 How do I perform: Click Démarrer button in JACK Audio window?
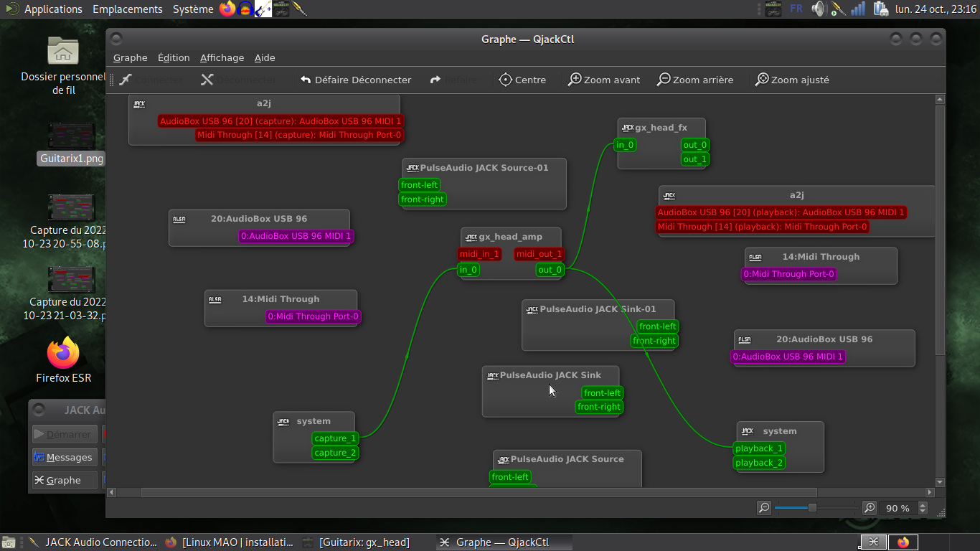[65, 434]
